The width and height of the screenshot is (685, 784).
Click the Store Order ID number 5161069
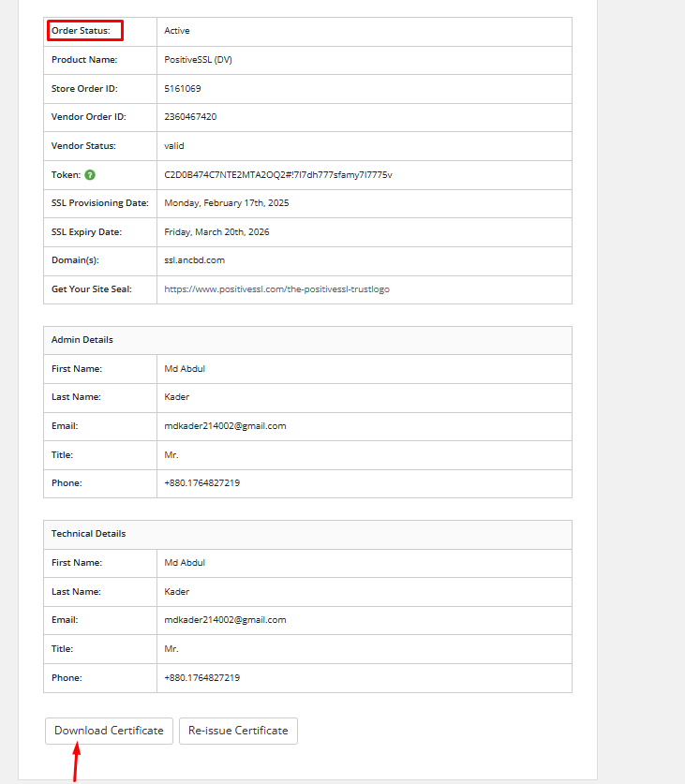(183, 89)
